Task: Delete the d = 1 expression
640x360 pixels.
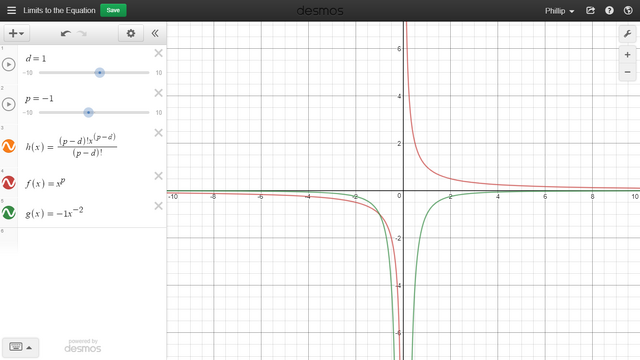Action: tap(158, 53)
